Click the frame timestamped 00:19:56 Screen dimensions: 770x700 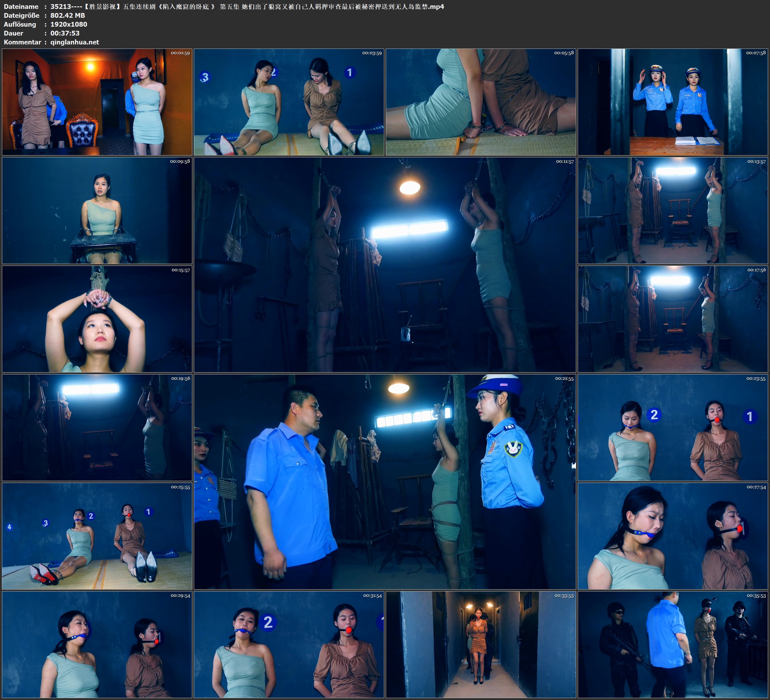coord(97,427)
